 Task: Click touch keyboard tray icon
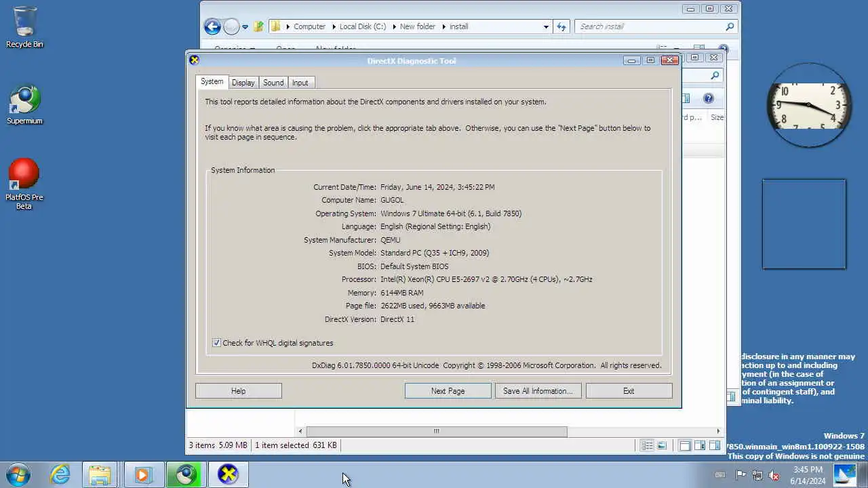720,475
